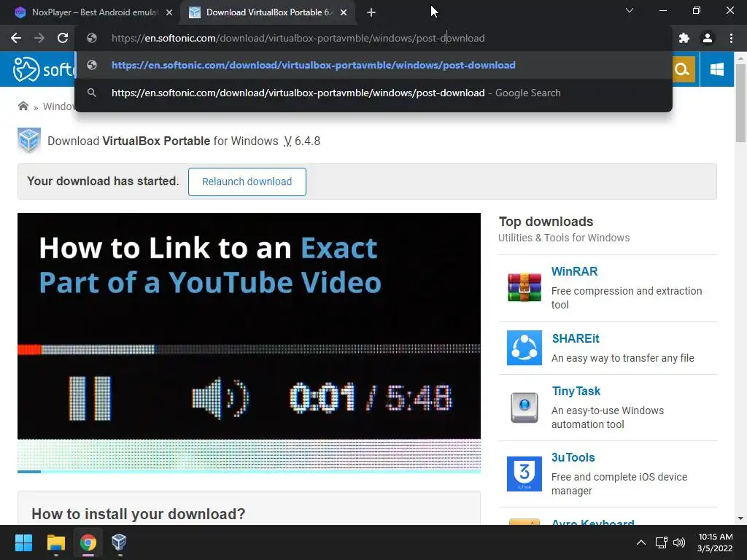Click Chrome icon in taskbar
The image size is (747, 560).
coord(88,542)
